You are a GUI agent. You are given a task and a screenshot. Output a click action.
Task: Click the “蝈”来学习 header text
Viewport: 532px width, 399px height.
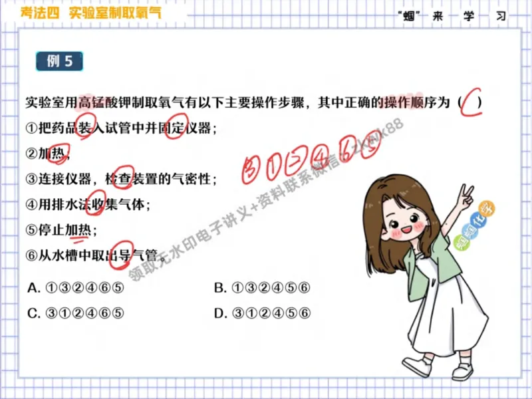click(x=452, y=16)
